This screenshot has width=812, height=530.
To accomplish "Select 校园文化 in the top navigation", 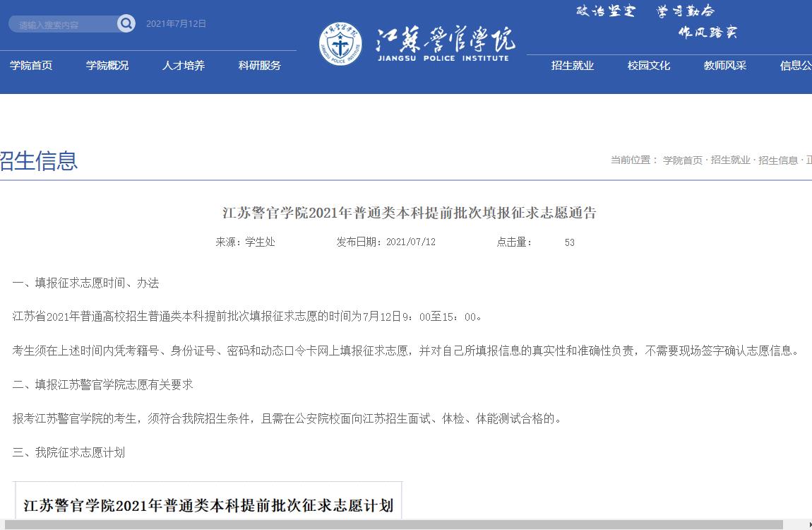I will [649, 66].
